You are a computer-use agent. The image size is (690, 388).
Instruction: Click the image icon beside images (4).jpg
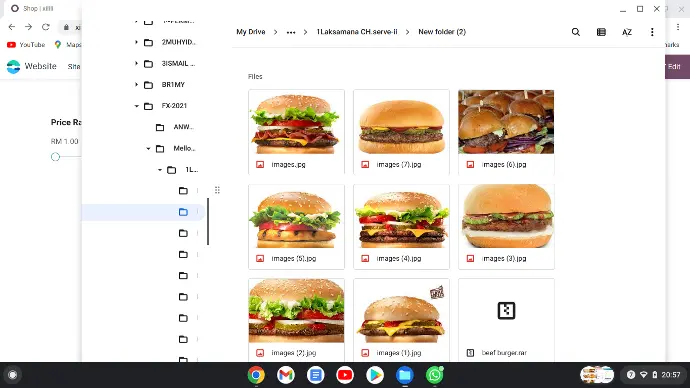coord(365,259)
